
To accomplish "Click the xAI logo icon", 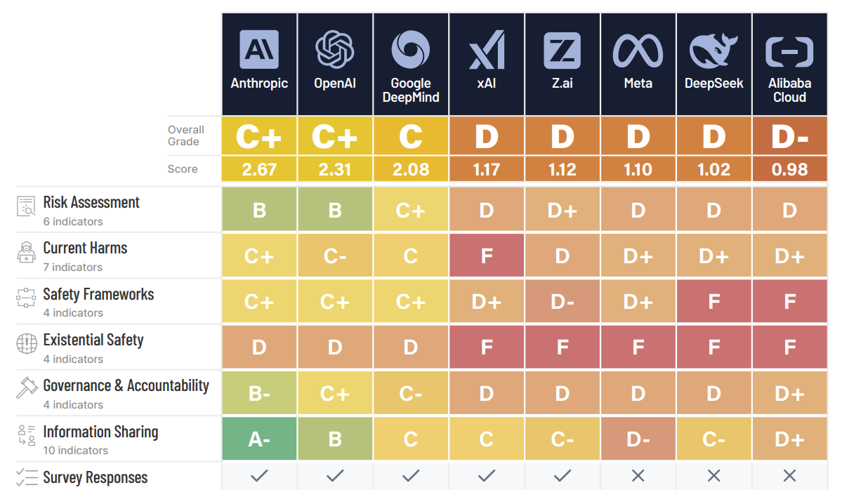I will 487,49.
